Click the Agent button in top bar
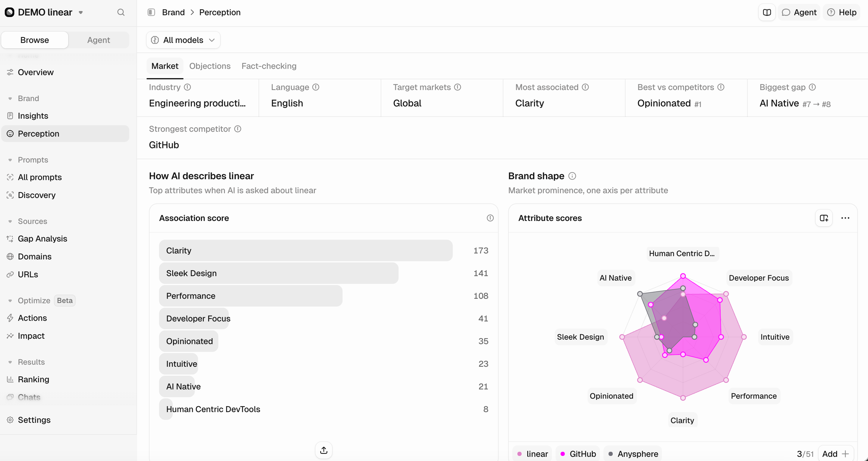Image resolution: width=868 pixels, height=461 pixels. 799,13
